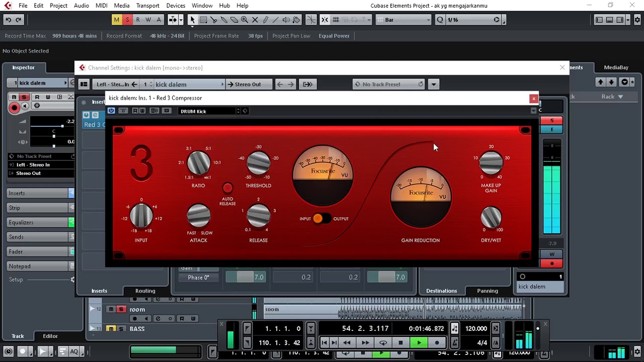Switch the Input/Output meter toggle

322,219
